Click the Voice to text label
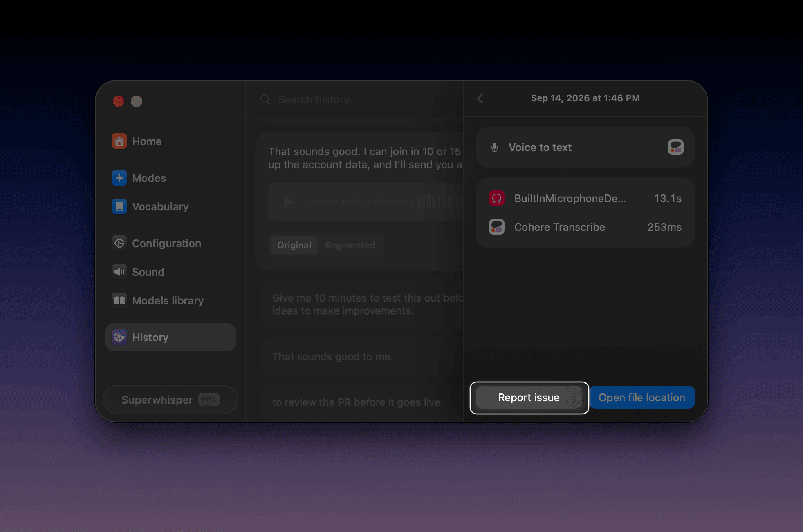This screenshot has height=532, width=803. tap(540, 148)
